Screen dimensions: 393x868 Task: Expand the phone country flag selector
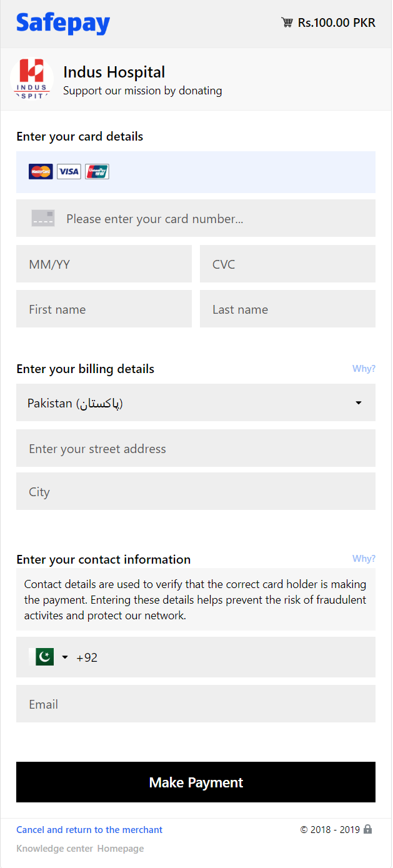pyautogui.click(x=49, y=657)
